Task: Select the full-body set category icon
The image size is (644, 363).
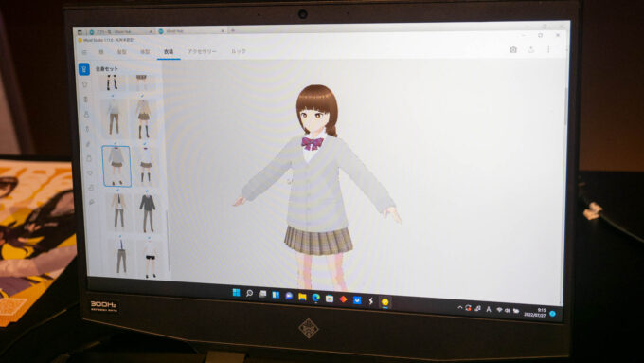Action: point(83,69)
